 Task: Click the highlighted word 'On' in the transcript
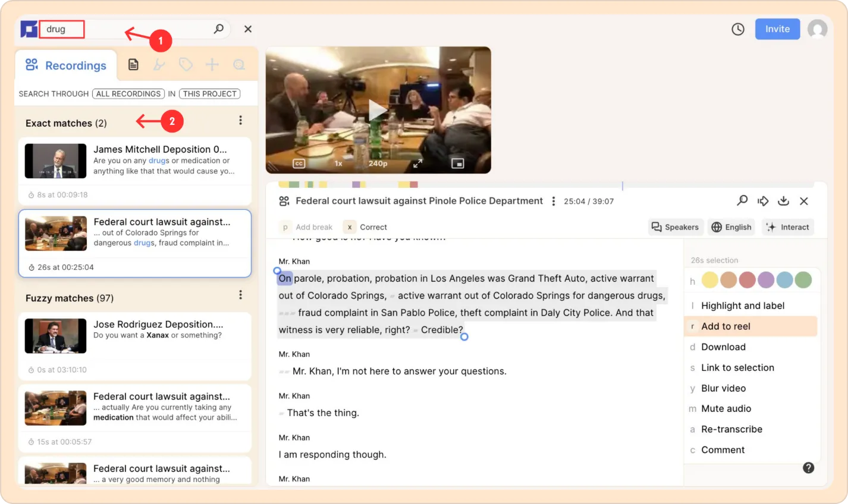point(285,278)
